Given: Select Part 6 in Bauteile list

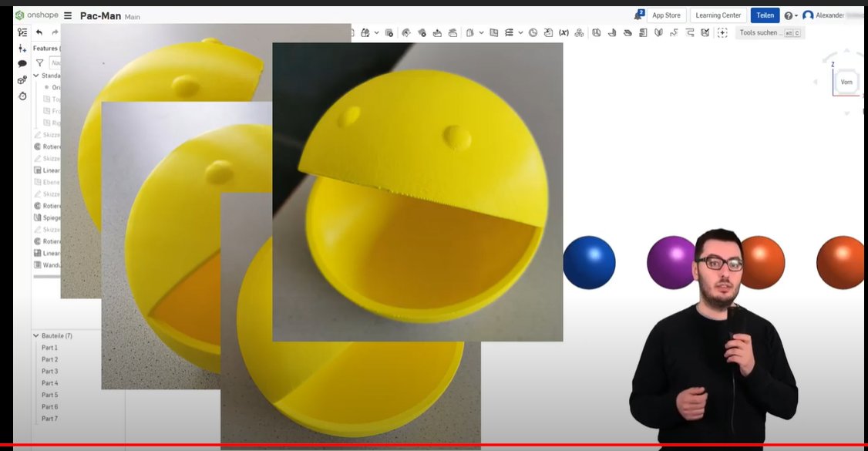Looking at the screenshot, I should coord(49,407).
